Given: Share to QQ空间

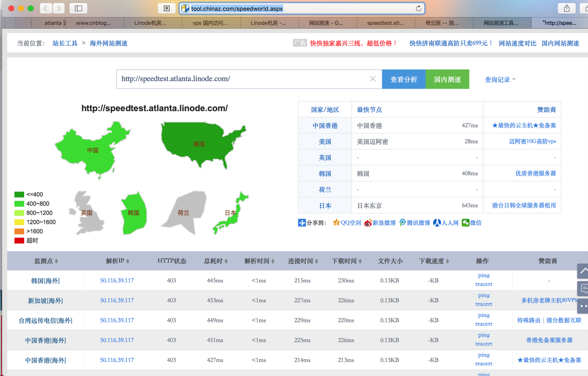Looking at the screenshot, I should coord(346,223).
